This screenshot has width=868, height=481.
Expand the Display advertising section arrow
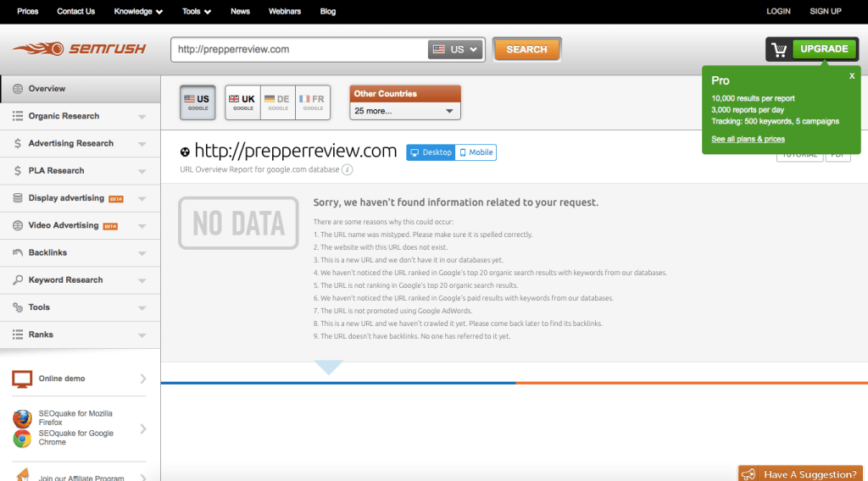(x=142, y=198)
